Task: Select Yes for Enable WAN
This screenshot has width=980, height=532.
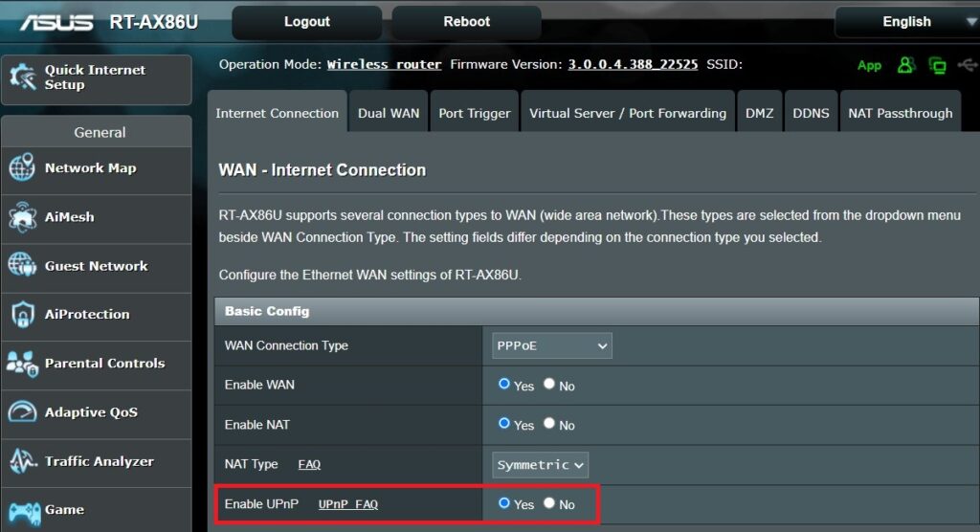Action: [503, 384]
